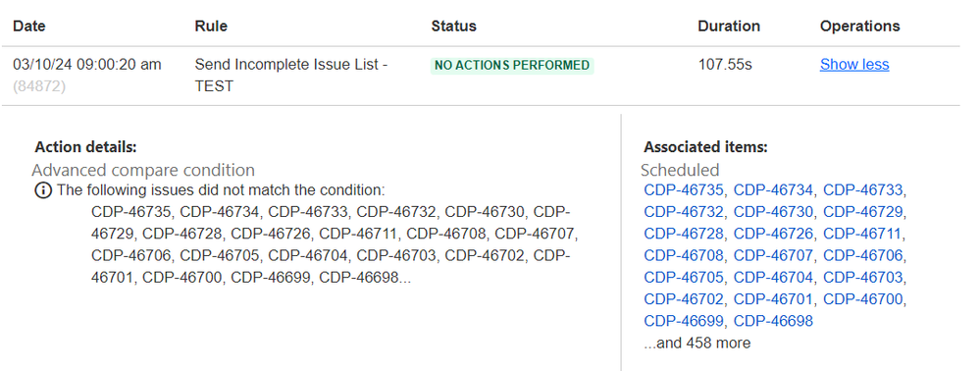The width and height of the screenshot is (980, 371).
Task: Open associated issue CDP-46734
Action: tap(773, 190)
